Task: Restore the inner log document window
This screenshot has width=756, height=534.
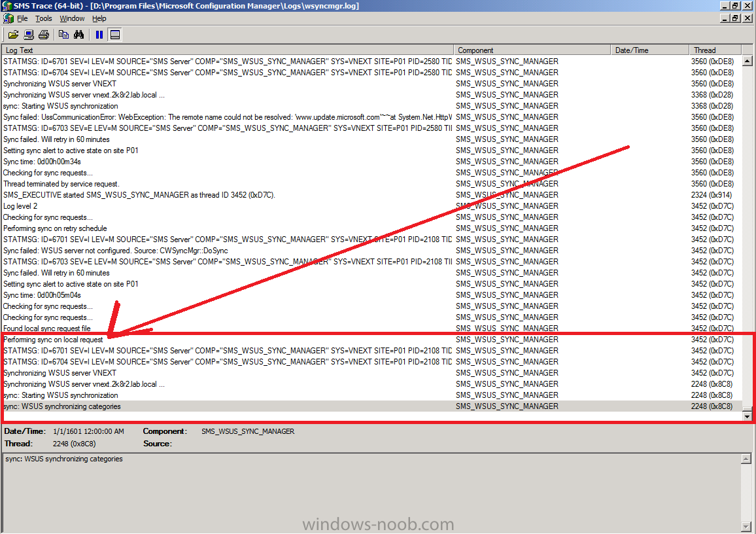Action: pyautogui.click(x=735, y=18)
